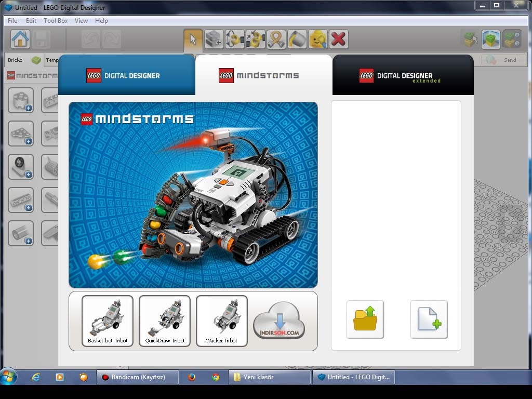Viewport: 532px width, 399px height.
Task: Select the Hinge tool
Action: (235, 39)
